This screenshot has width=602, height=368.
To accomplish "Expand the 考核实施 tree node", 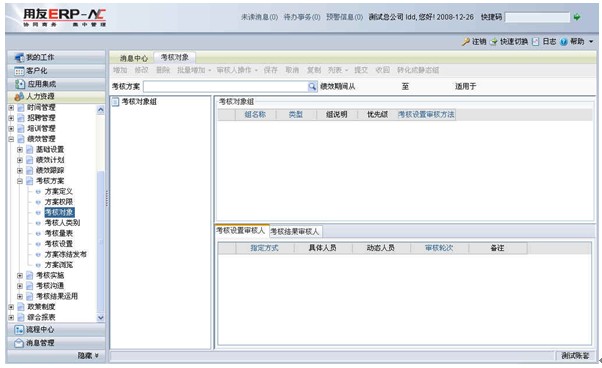I will click(20, 275).
